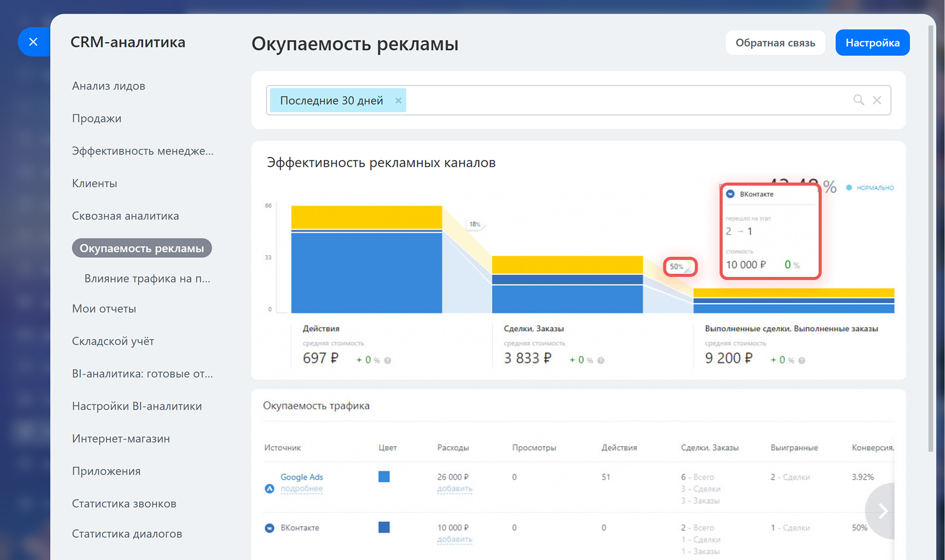
Task: Open 'Мои отчеты' section
Action: (x=104, y=309)
